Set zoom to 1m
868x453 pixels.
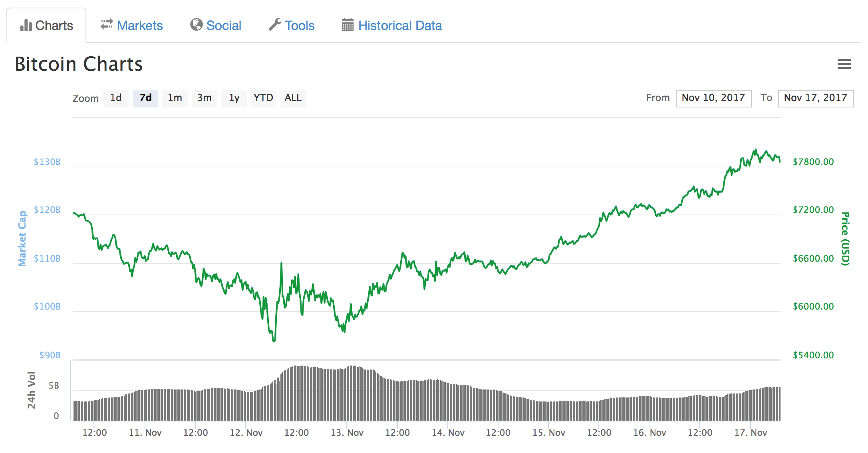pos(175,98)
